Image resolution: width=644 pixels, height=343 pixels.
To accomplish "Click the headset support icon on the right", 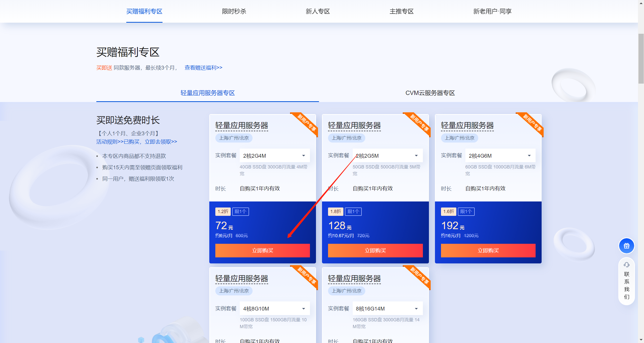I will (626, 265).
